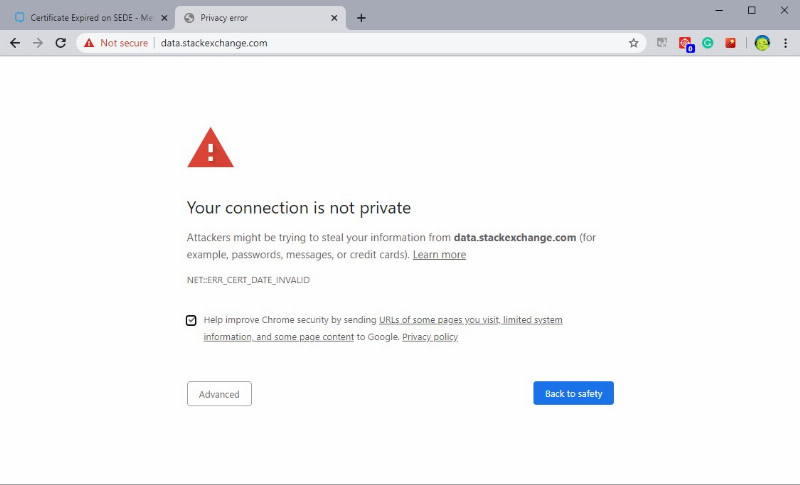The height and width of the screenshot is (485, 800).
Task: Go back to the previous page
Action: tap(15, 43)
